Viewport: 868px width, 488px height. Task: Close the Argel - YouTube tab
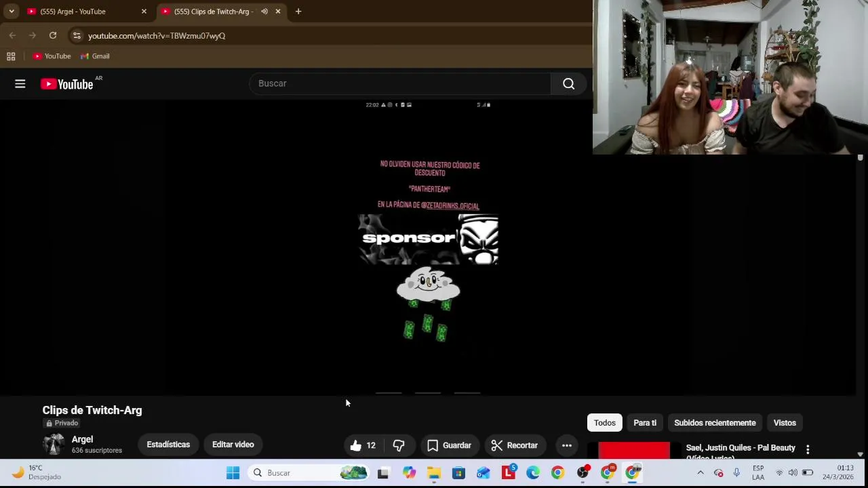click(x=144, y=12)
